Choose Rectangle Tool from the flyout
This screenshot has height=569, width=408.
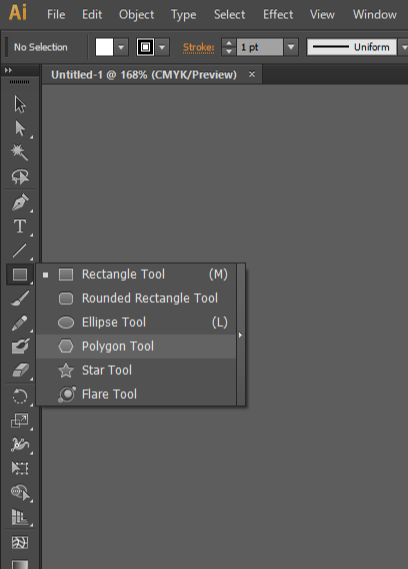(136, 274)
